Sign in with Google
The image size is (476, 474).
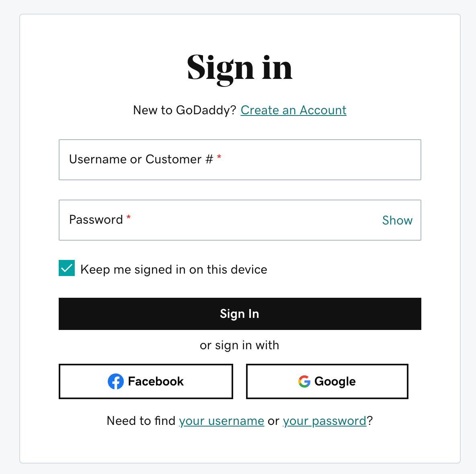click(x=327, y=381)
